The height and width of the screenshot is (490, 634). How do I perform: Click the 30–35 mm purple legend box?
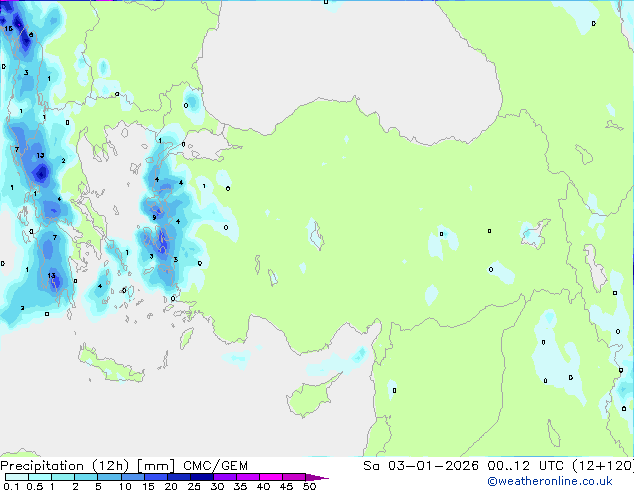coord(225,477)
